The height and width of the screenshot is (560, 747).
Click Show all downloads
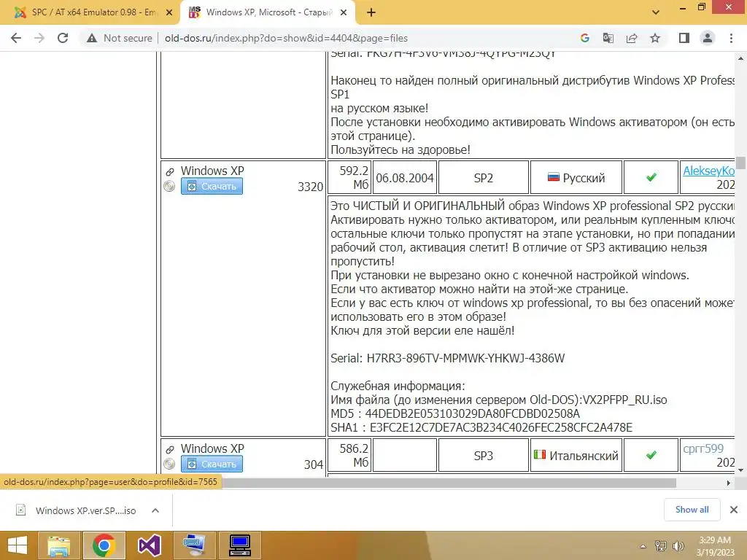point(692,510)
